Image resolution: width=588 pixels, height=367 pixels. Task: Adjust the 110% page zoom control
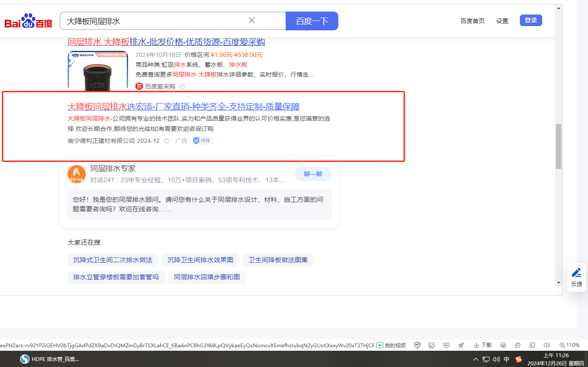[570, 345]
